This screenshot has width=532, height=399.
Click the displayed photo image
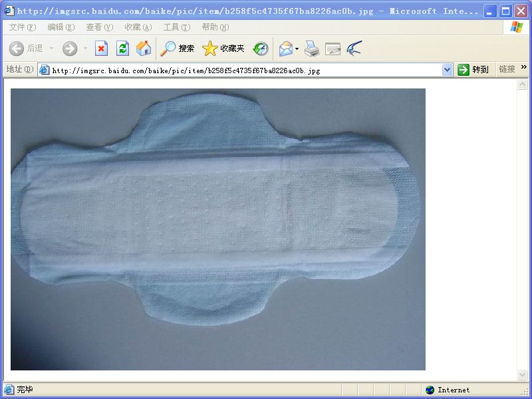coord(218,229)
